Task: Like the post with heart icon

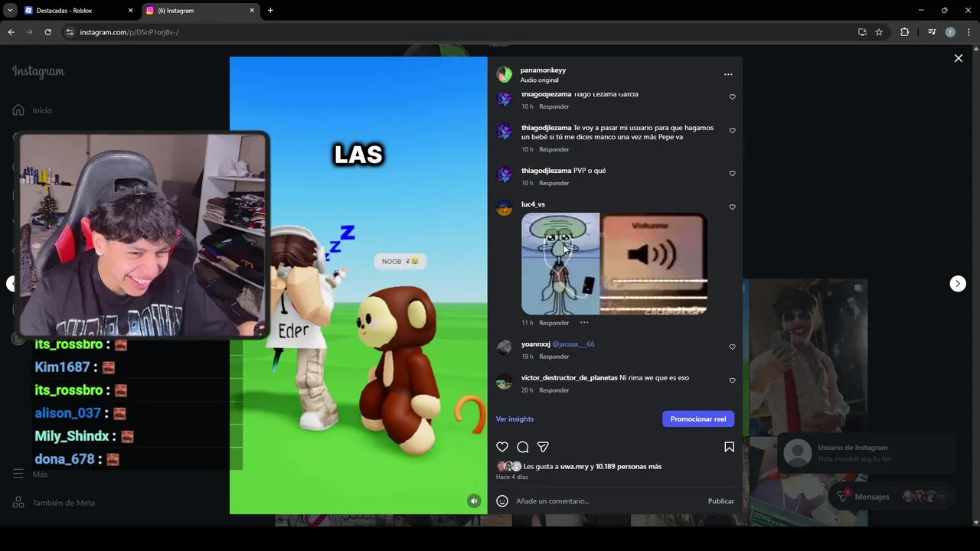Action: (x=502, y=447)
